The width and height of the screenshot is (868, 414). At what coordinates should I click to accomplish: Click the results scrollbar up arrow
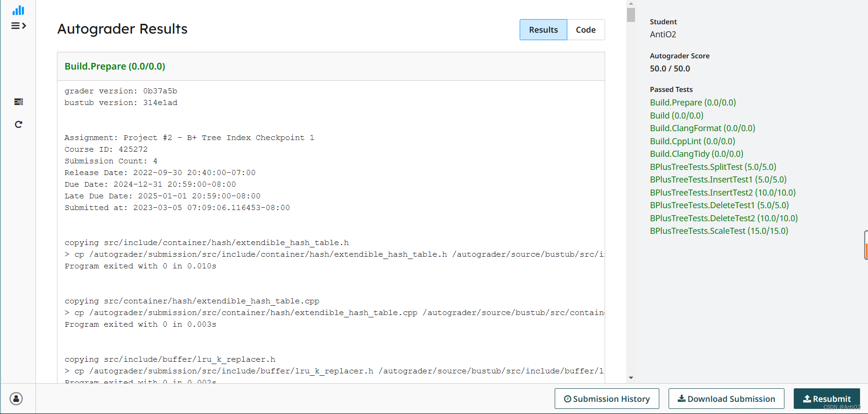(631, 3)
